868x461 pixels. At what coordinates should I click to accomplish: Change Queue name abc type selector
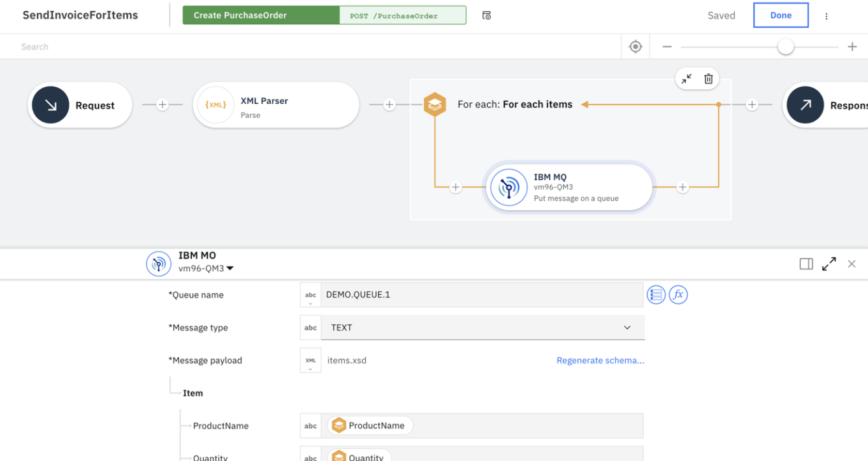coord(310,295)
